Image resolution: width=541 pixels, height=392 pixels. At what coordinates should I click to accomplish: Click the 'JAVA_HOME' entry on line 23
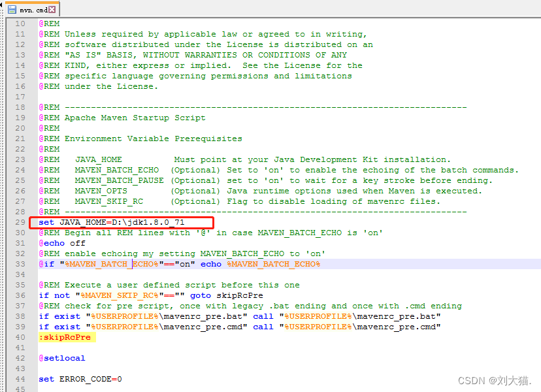[x=99, y=159]
